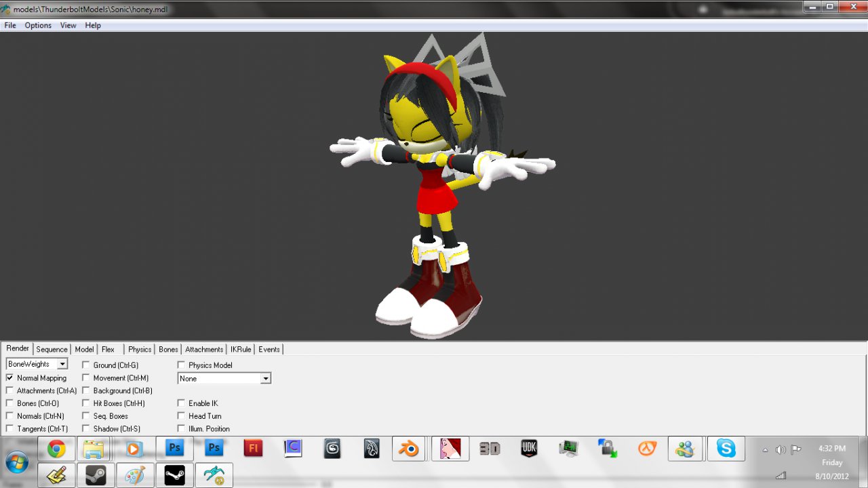
Task: Open Google Chrome from the taskbar
Action: point(56,449)
